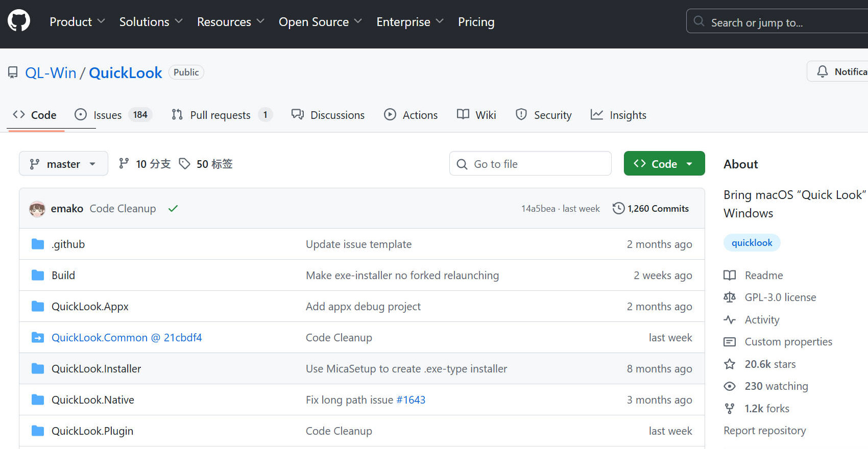868x449 pixels.
Task: Open the master branch selector
Action: pos(63,164)
